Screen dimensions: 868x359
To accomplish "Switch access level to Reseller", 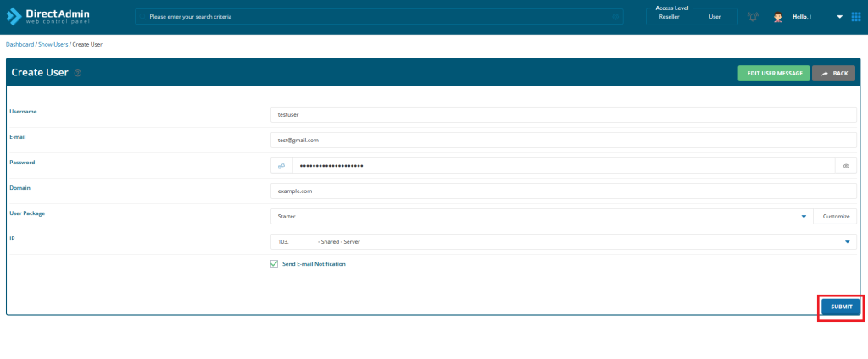I will point(669,17).
